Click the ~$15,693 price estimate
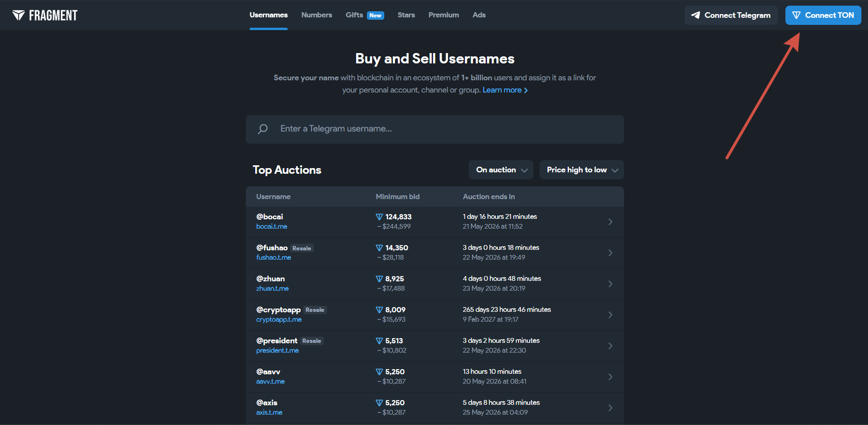This screenshot has height=425, width=868. coord(391,319)
